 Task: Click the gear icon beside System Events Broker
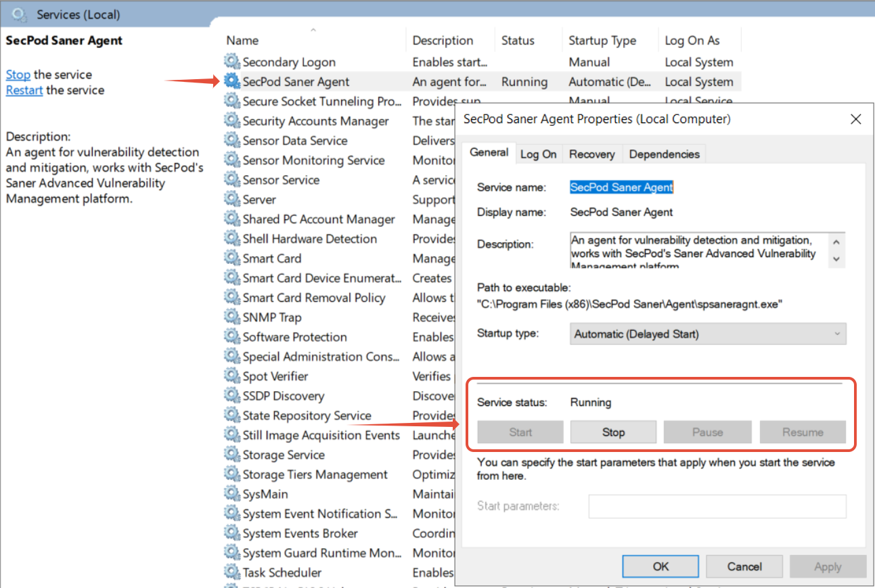(232, 533)
